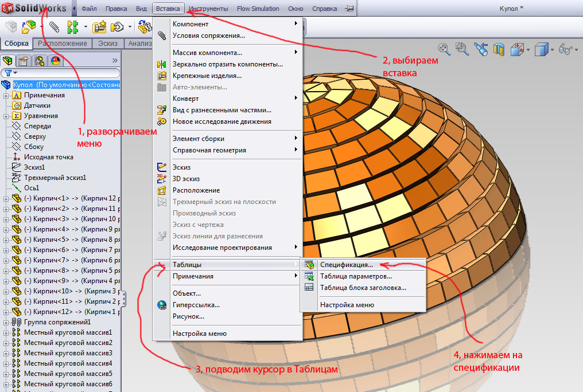Click the Zoom to Area icon

click(461, 49)
